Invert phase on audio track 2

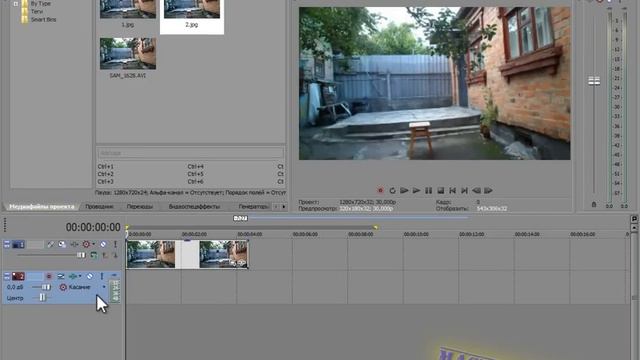(x=61, y=276)
